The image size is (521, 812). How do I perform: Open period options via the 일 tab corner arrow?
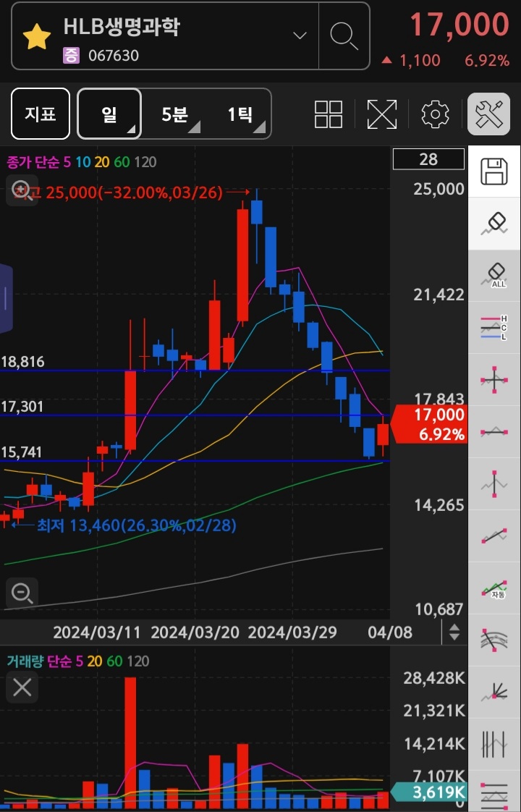coord(132,128)
